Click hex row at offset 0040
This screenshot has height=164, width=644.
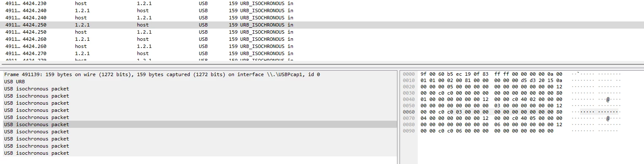(x=491, y=99)
